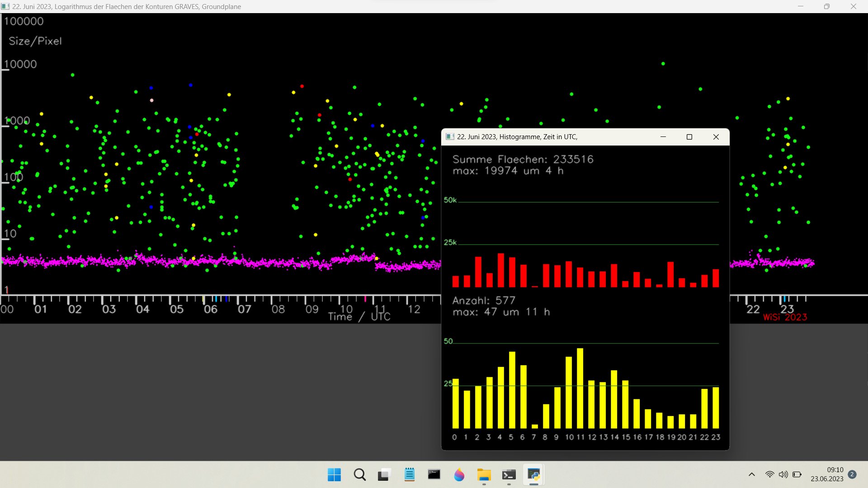Click the GRAVES main window title icon
The height and width of the screenshot is (488, 868).
[x=5, y=6]
